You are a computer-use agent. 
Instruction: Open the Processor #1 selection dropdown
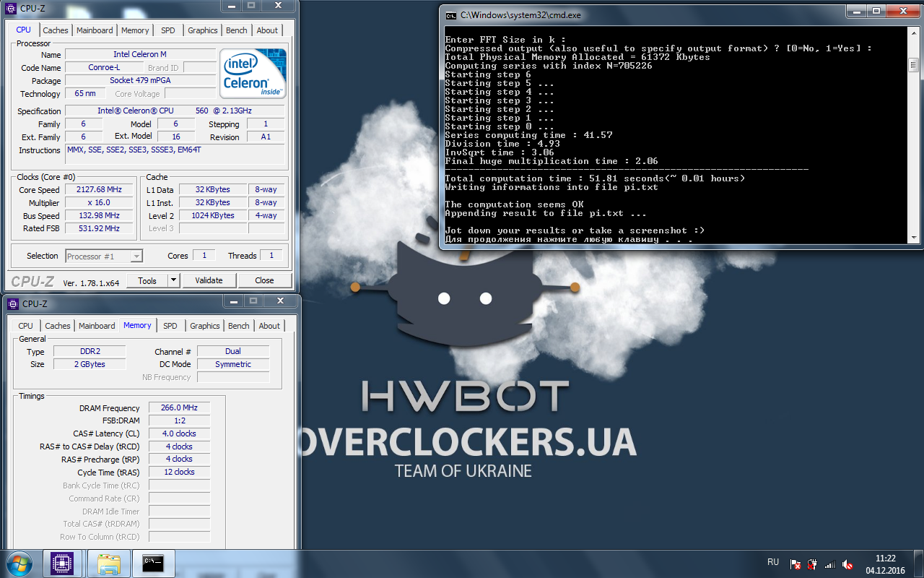point(104,256)
